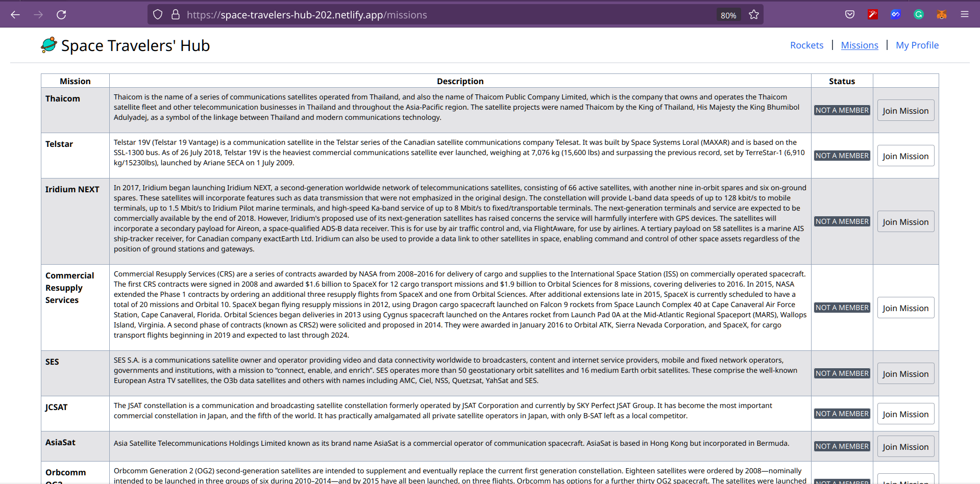This screenshot has width=980, height=484.
Task: Reset the 80% zoom level indicator
Action: [x=728, y=15]
